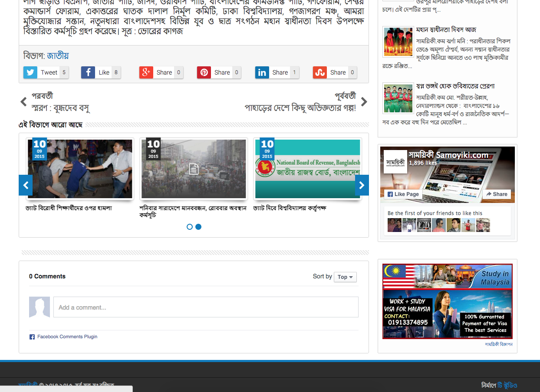The width and height of the screenshot is (540, 392).
Task: Click the Tweet count 5
Action: (x=64, y=72)
